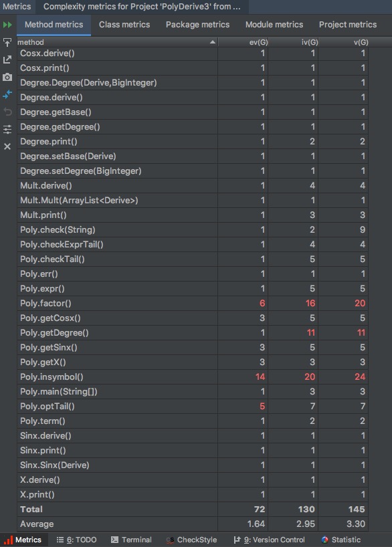Sort by the method column header
Image resolution: width=392 pixels, height=547 pixels.
[117, 42]
